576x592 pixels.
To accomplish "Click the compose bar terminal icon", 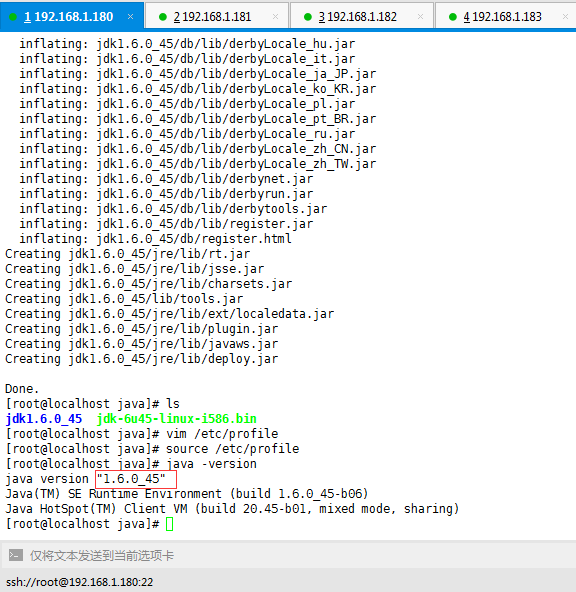I will click(x=15, y=555).
